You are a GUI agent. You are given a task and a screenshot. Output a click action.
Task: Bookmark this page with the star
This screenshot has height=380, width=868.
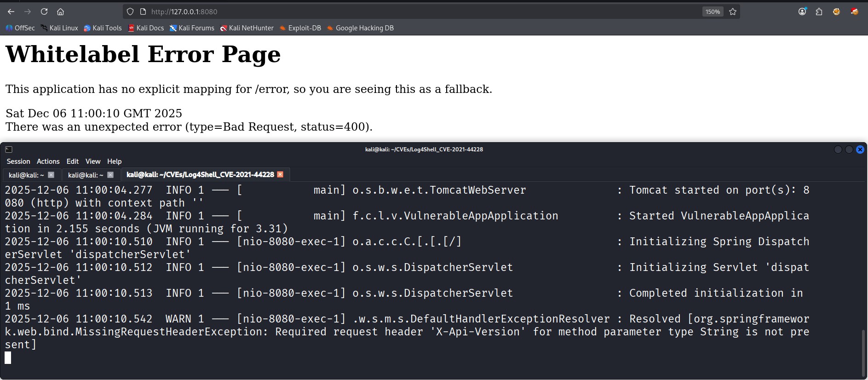click(733, 12)
